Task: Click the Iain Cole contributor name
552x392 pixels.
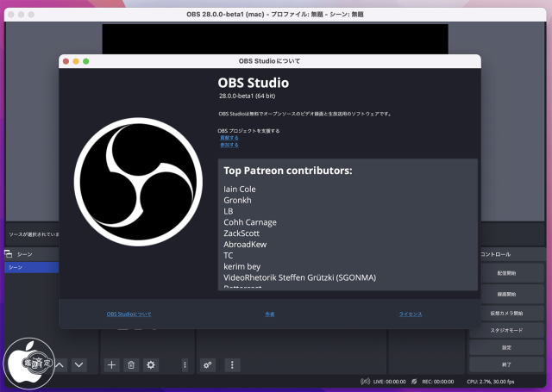Action: click(240, 190)
